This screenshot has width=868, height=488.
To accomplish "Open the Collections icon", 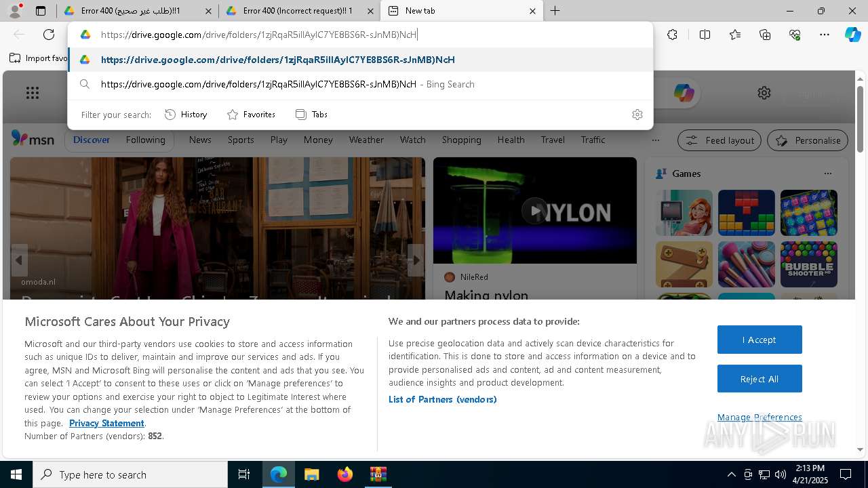I will (765, 35).
